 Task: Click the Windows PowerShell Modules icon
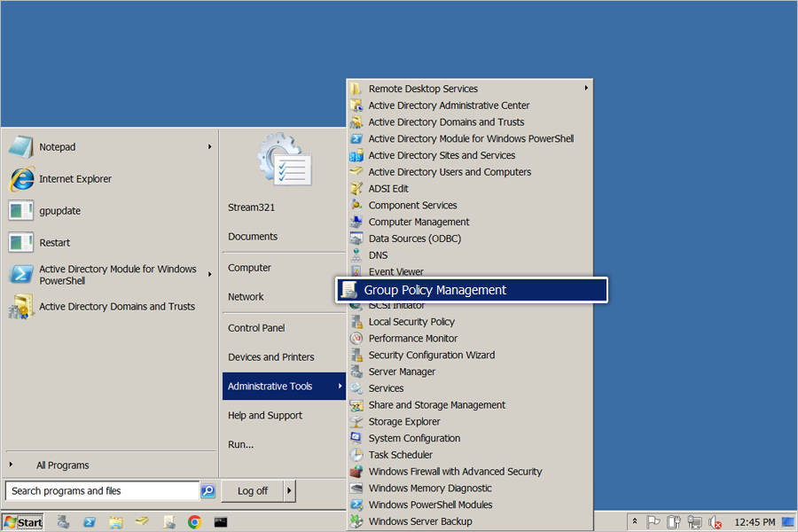[356, 505]
